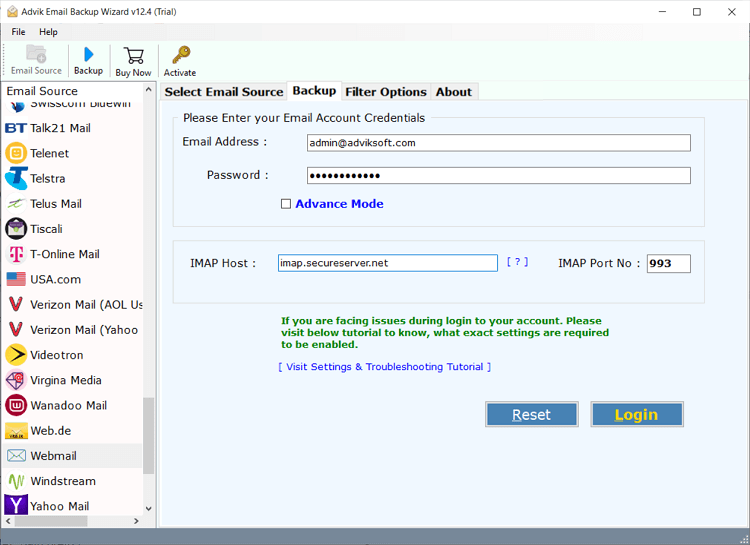Open the File menu
Image resolution: width=750 pixels, height=545 pixels.
pyautogui.click(x=18, y=32)
